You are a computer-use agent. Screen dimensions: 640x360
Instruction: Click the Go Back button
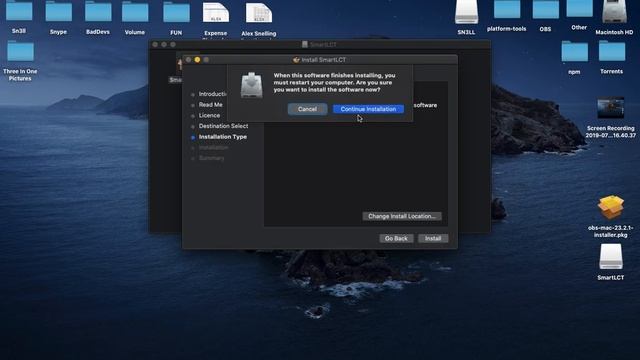tap(396, 238)
